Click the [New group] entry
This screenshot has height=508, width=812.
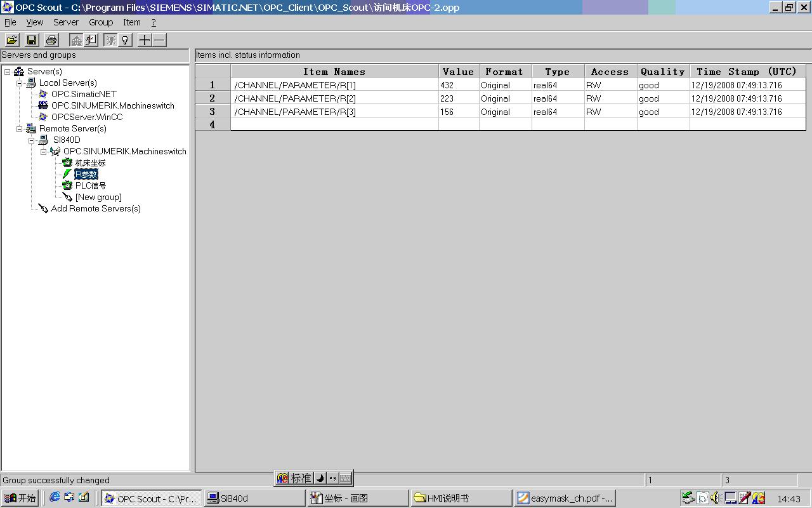[x=98, y=197]
